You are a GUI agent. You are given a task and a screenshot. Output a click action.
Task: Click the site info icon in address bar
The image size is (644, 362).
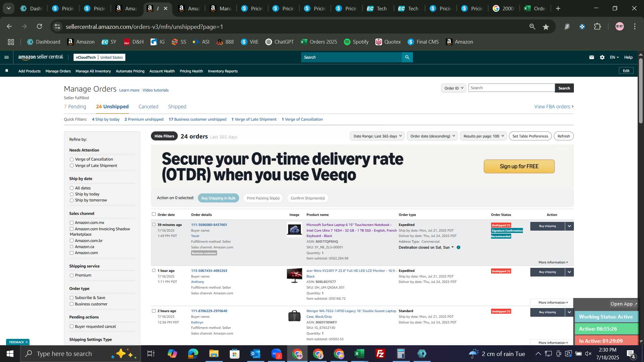click(58, 26)
